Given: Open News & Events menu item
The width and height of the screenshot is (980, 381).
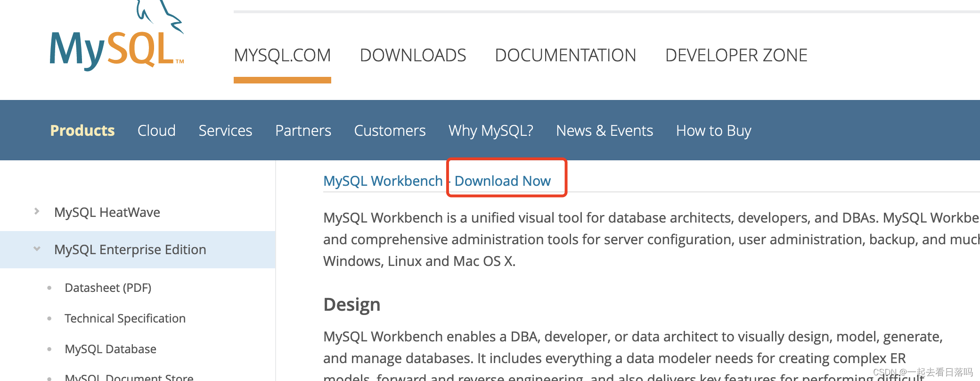Looking at the screenshot, I should click(x=604, y=130).
